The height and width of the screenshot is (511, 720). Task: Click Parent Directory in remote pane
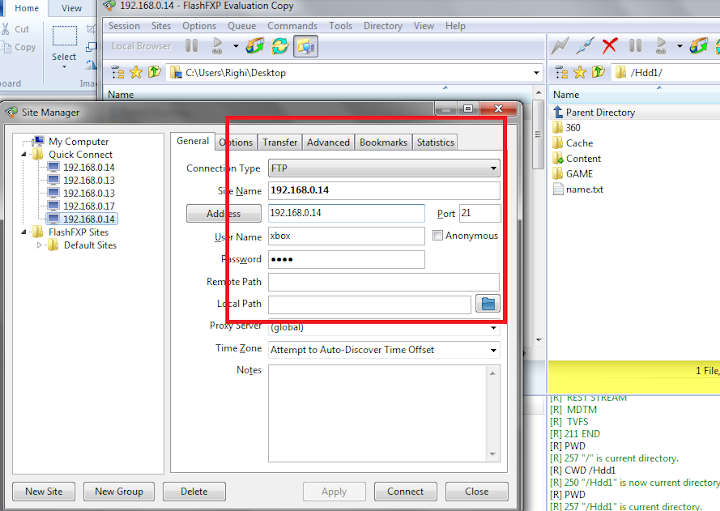(600, 112)
